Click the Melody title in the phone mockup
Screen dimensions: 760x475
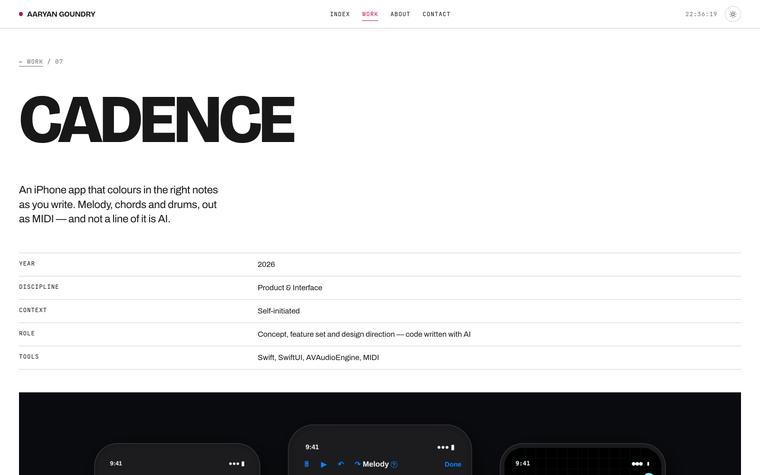[376, 464]
